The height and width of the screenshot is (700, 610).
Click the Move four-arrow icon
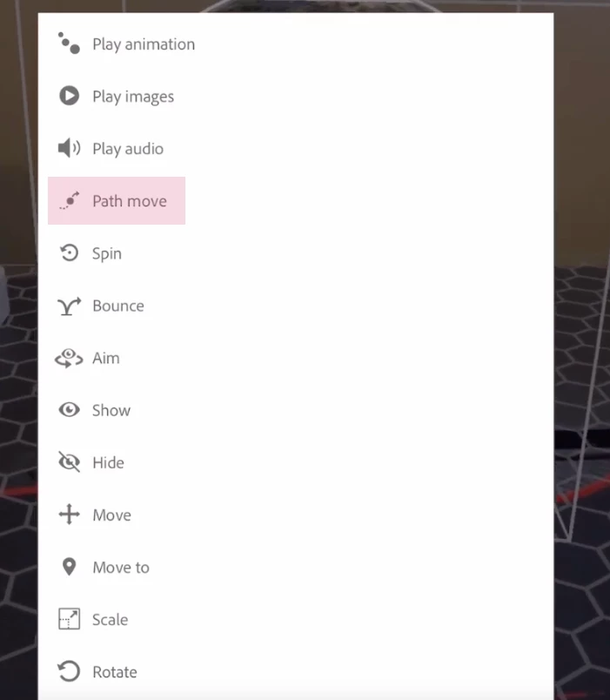pos(69,515)
